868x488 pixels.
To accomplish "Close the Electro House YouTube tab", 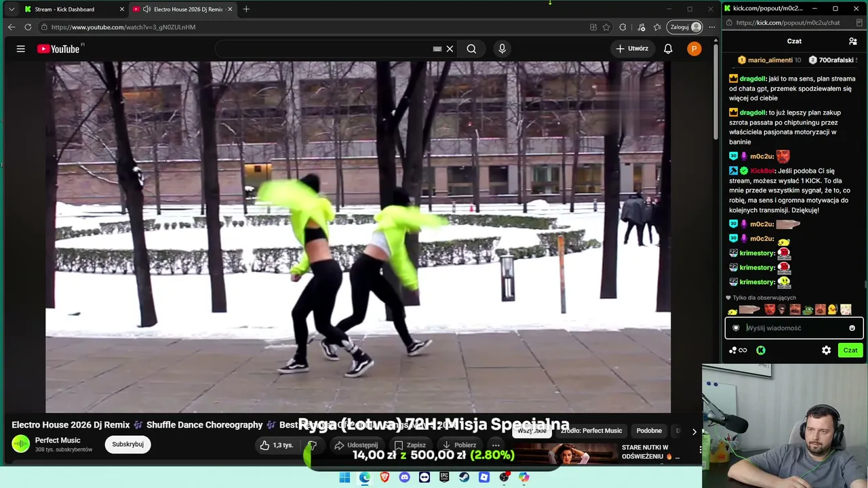I will click(230, 9).
